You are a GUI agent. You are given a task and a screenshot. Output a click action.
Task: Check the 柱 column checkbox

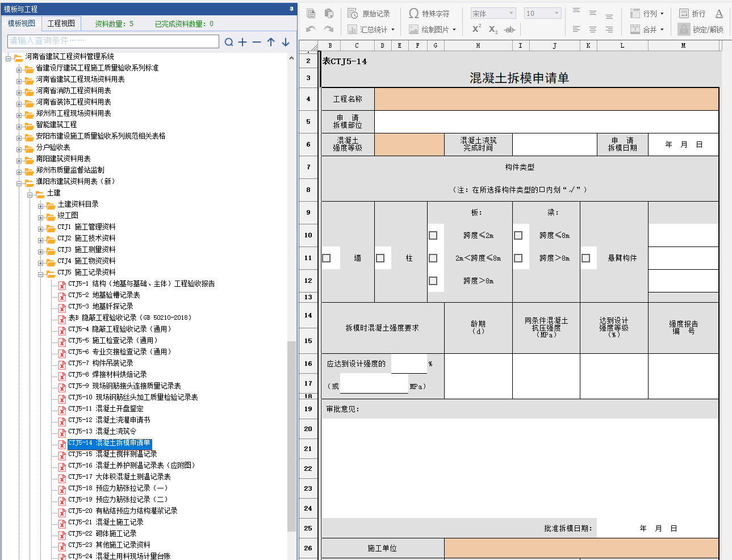tap(380, 258)
